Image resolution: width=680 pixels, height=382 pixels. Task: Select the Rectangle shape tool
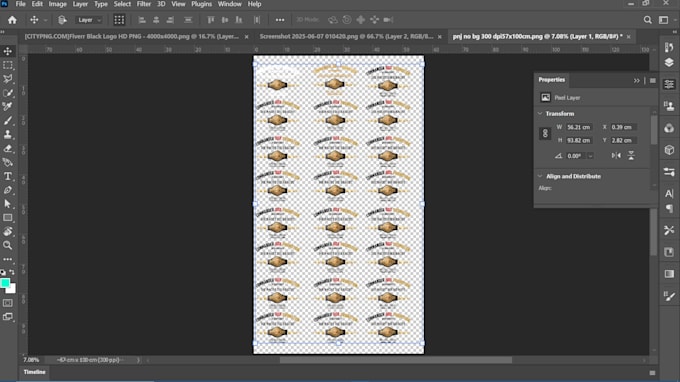click(x=8, y=218)
